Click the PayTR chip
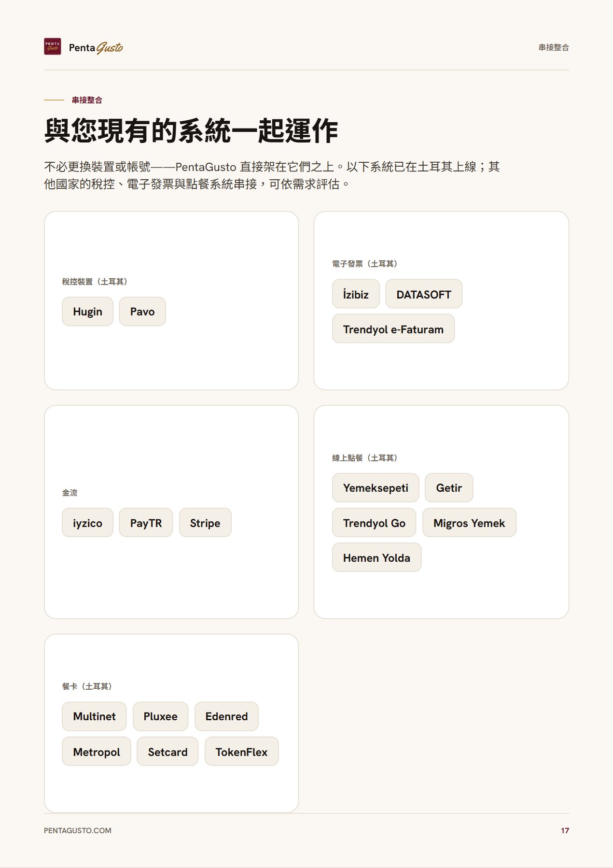 click(x=146, y=523)
